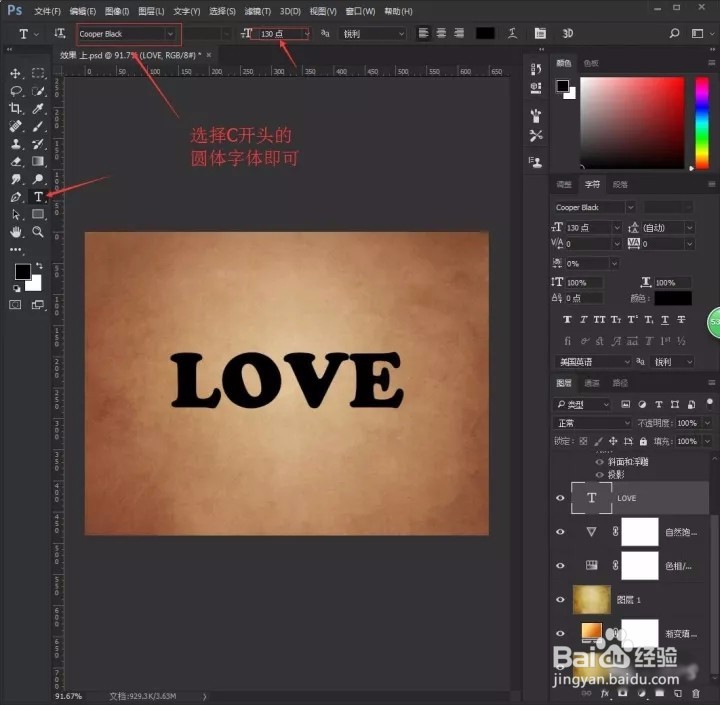Open the layer blend mode 正常 dropdown
The image size is (720, 705).
click(592, 423)
